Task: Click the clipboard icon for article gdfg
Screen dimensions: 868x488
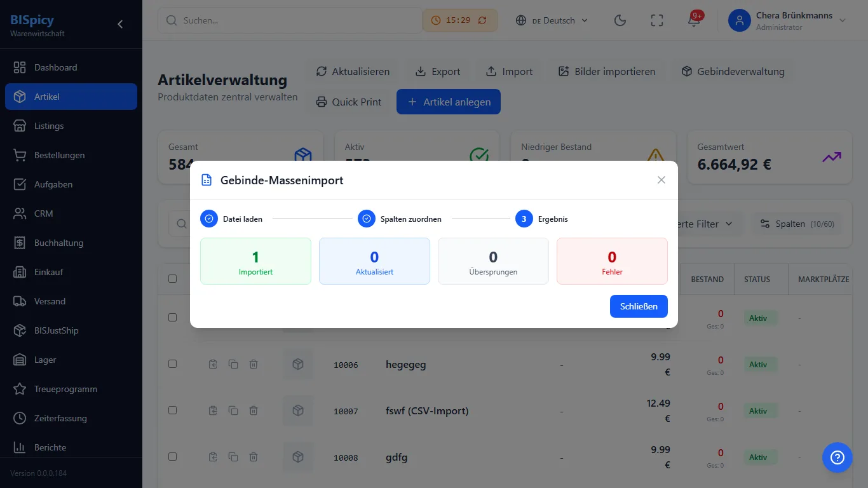Action: [x=213, y=457]
